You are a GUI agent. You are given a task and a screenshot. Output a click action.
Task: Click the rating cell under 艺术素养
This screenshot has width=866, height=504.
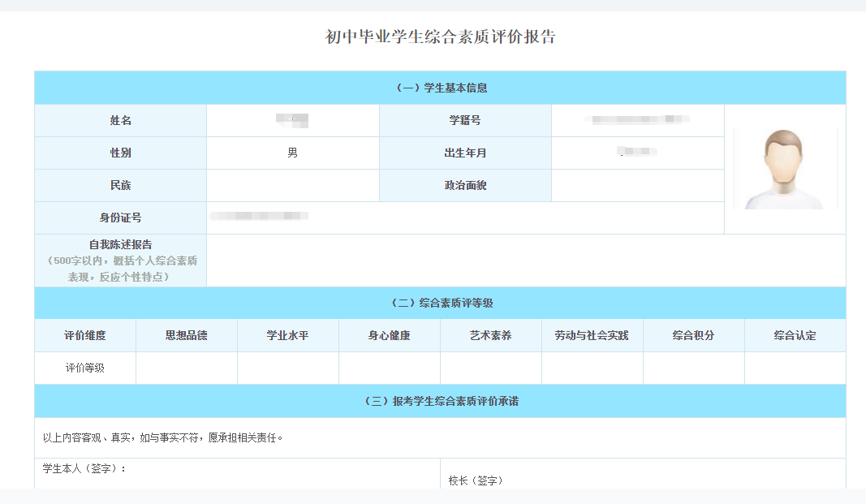pos(490,368)
